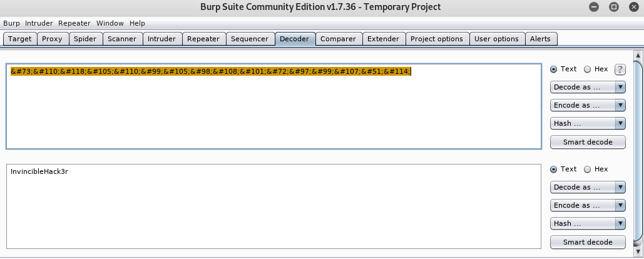644x259 pixels.
Task: Switch to the User options tab
Action: [496, 39]
